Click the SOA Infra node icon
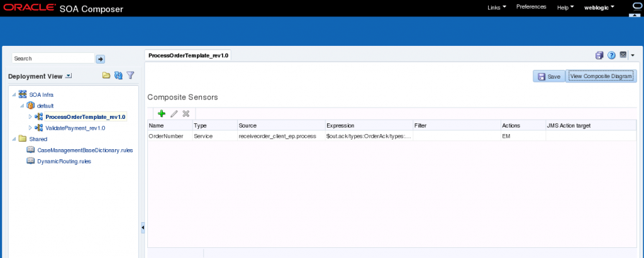Screen dimensions: 644x258 23,94
